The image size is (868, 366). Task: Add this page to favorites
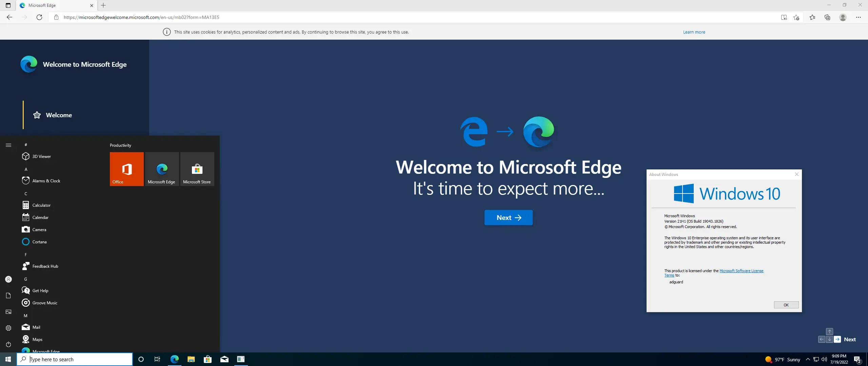(796, 17)
